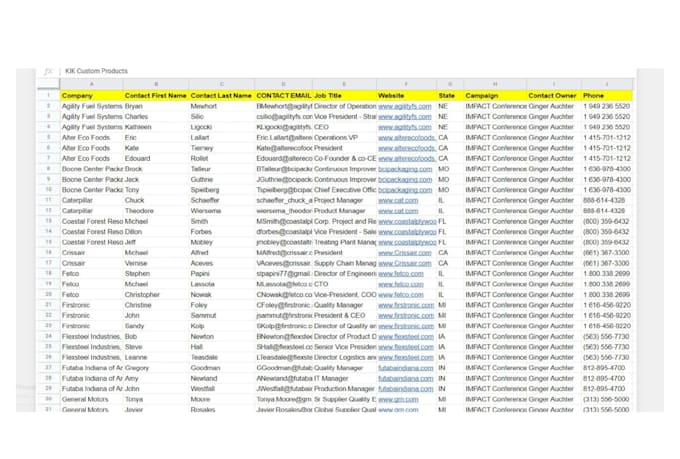Click the select-all corner of the grid
The width and height of the screenshot is (680, 459).
(x=48, y=84)
